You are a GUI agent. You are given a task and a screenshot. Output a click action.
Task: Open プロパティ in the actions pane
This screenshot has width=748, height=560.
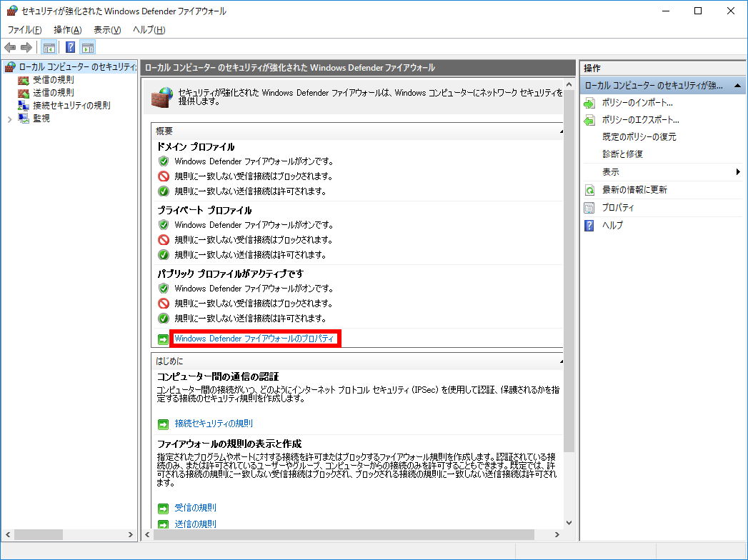coord(618,207)
